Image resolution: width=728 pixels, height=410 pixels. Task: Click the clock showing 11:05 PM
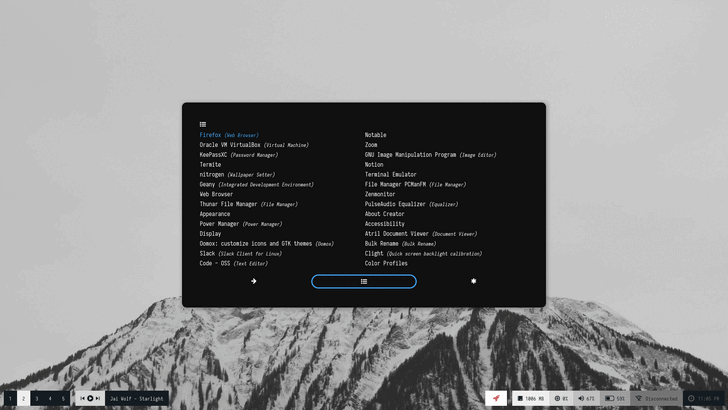[x=704, y=398]
